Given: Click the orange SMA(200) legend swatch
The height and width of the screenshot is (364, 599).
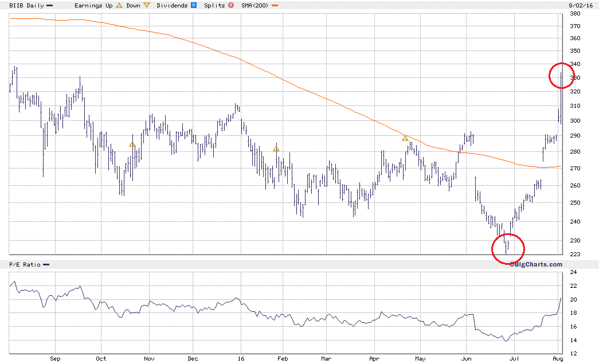Looking at the screenshot, I should pos(275,6).
